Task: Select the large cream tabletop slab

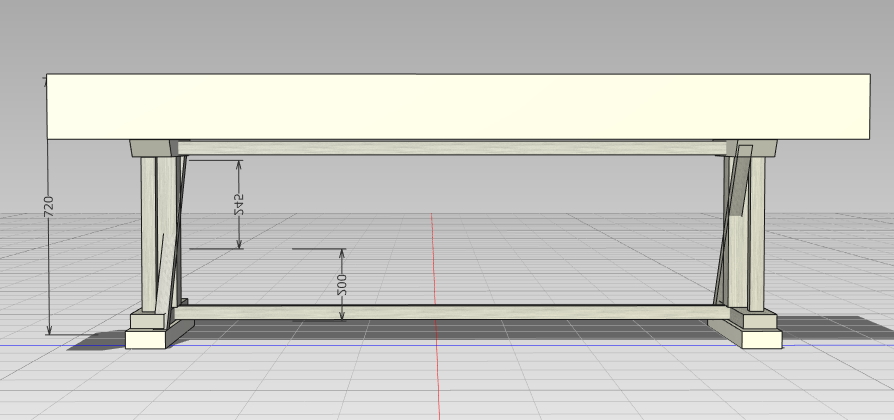Action: click(458, 107)
